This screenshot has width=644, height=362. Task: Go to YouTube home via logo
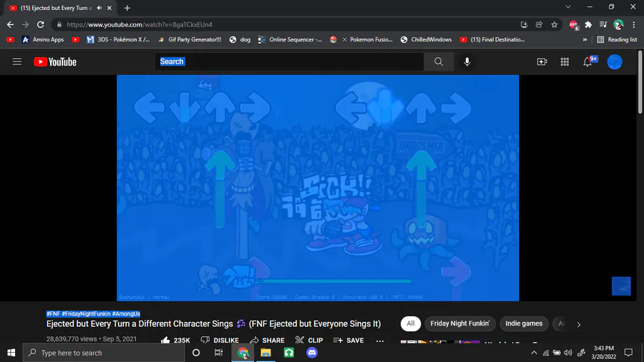[x=55, y=62]
